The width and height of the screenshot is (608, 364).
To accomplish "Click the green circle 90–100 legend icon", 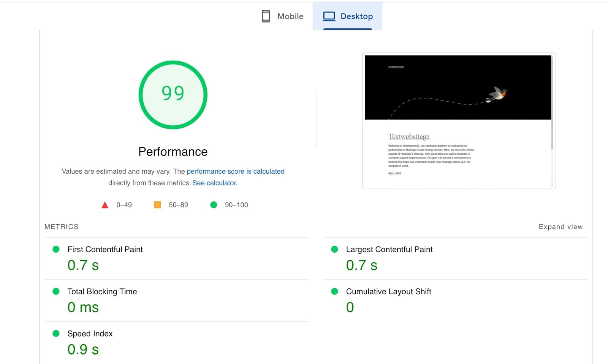I will [x=214, y=205].
